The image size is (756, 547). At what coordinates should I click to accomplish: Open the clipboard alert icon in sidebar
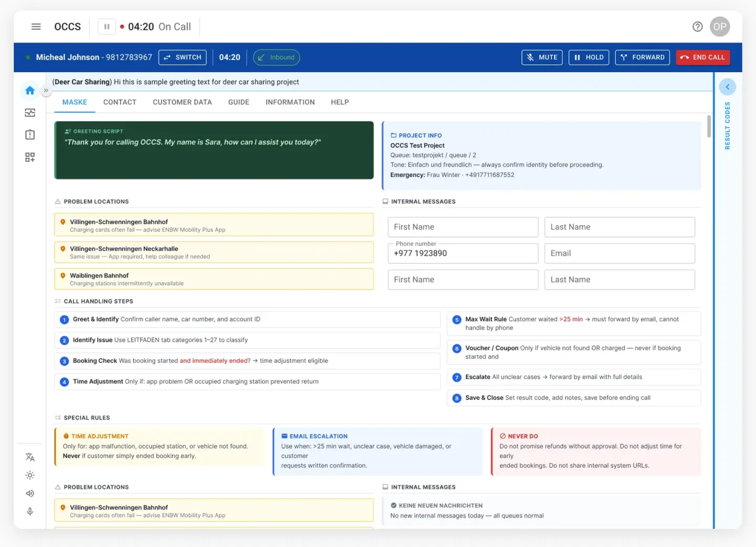click(x=30, y=135)
